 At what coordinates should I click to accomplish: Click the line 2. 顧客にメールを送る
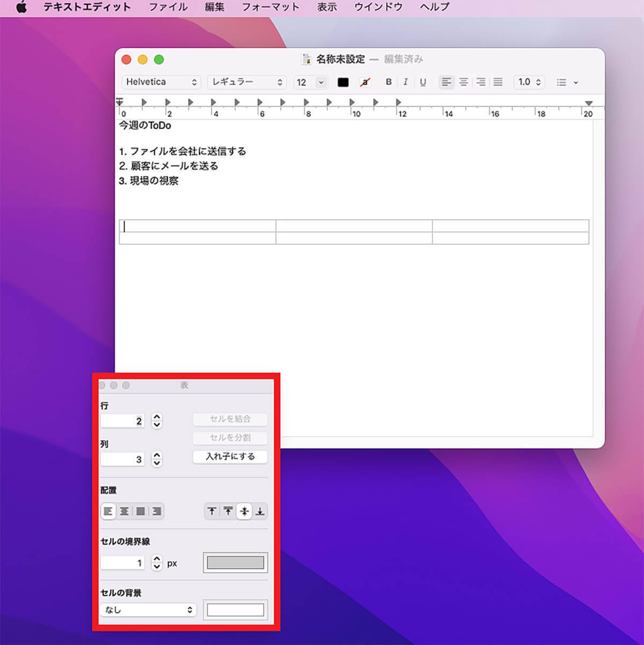click(x=169, y=166)
